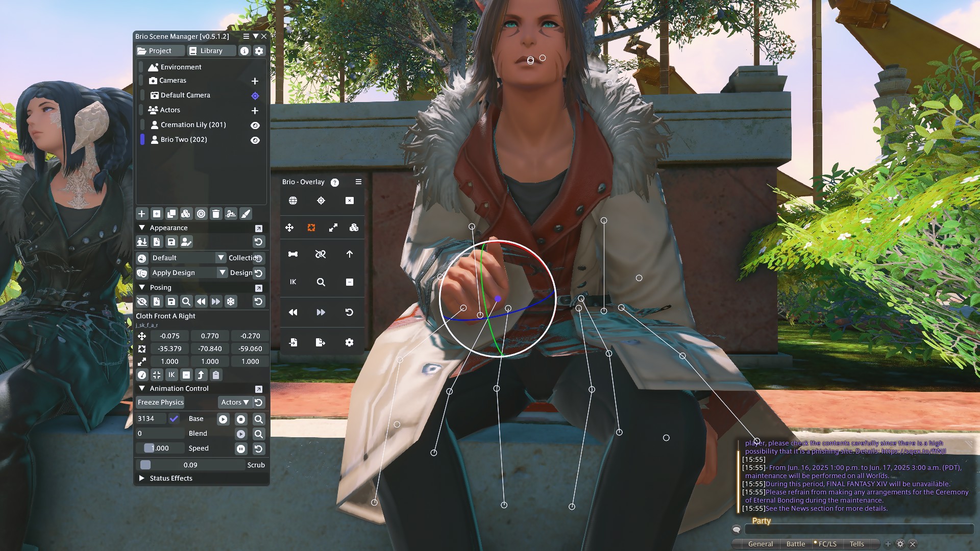Collapse the Animation Control section
The width and height of the screenshot is (980, 551).
point(142,389)
